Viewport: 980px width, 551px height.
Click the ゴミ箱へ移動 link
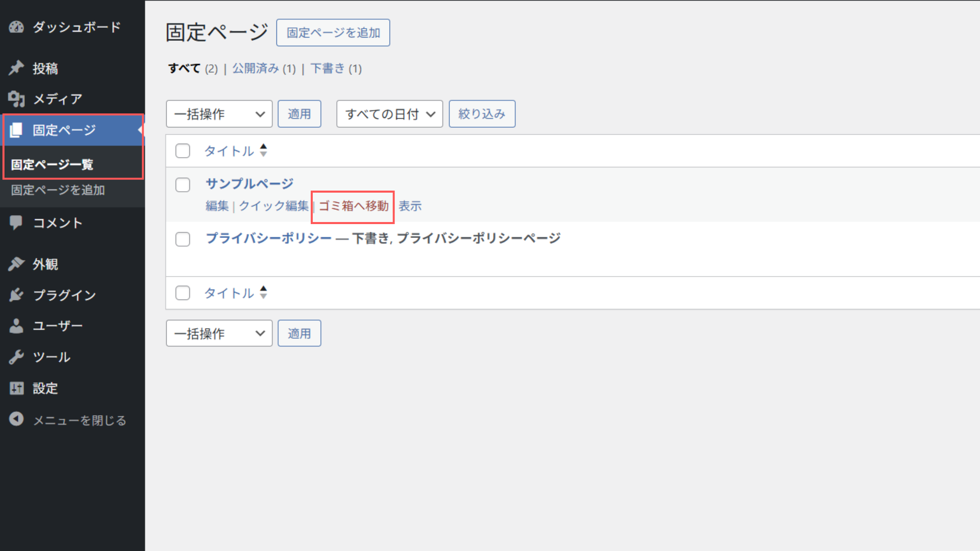point(353,206)
